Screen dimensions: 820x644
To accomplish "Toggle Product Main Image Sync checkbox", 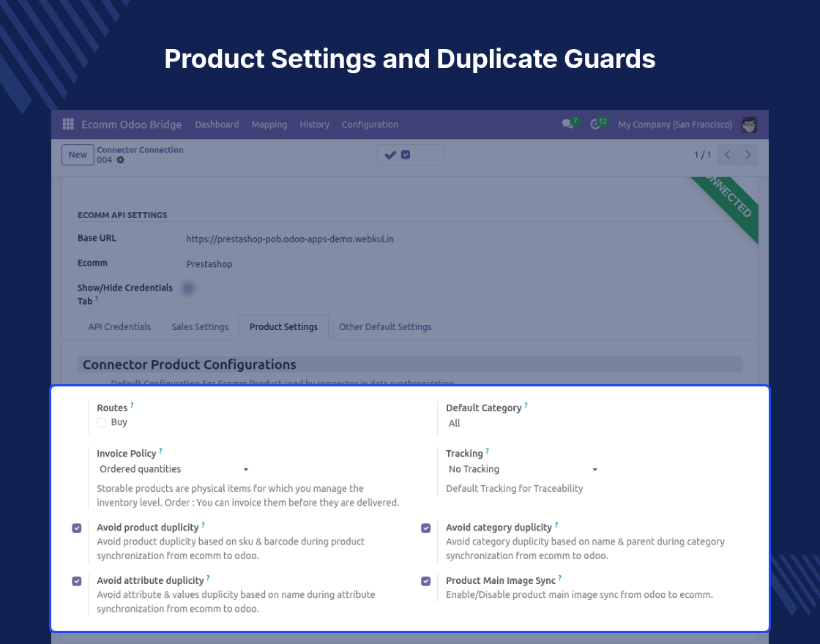I will [x=425, y=581].
